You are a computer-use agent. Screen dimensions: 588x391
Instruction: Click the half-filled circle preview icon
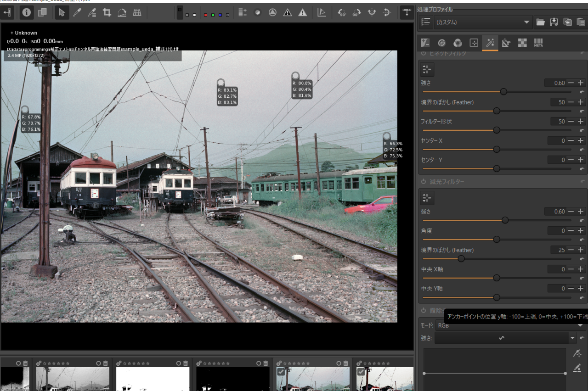[258, 13]
